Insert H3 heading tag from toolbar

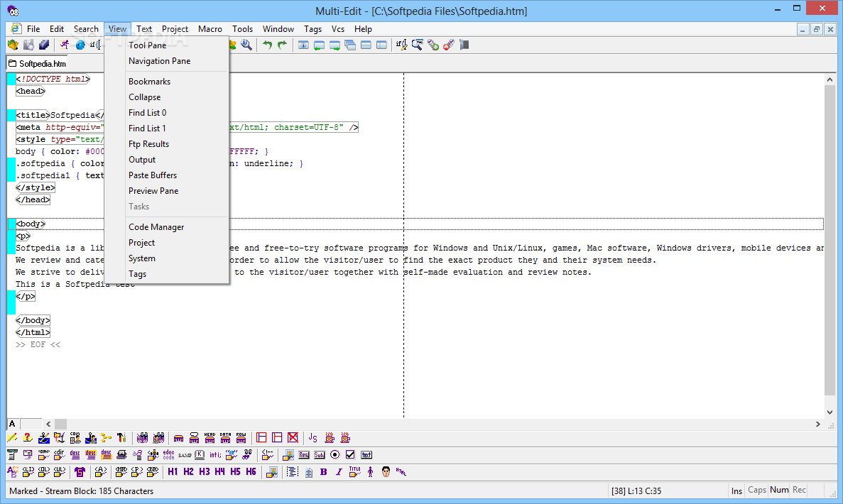tap(205, 472)
